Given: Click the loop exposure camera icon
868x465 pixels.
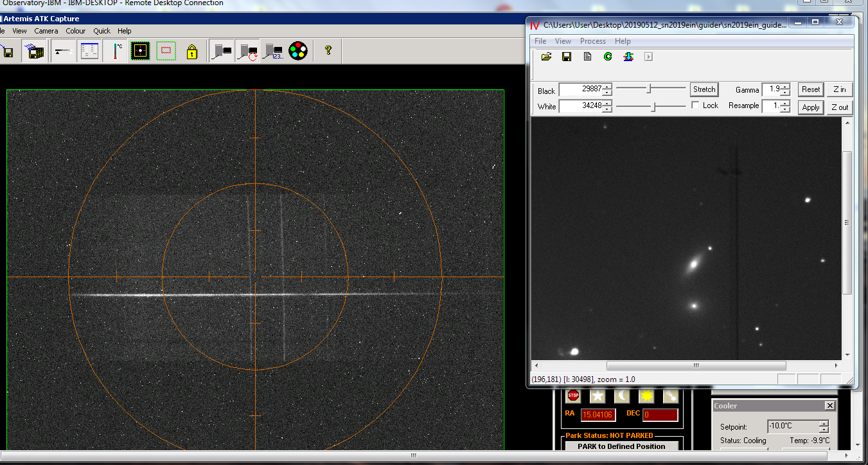Looking at the screenshot, I should point(247,51).
